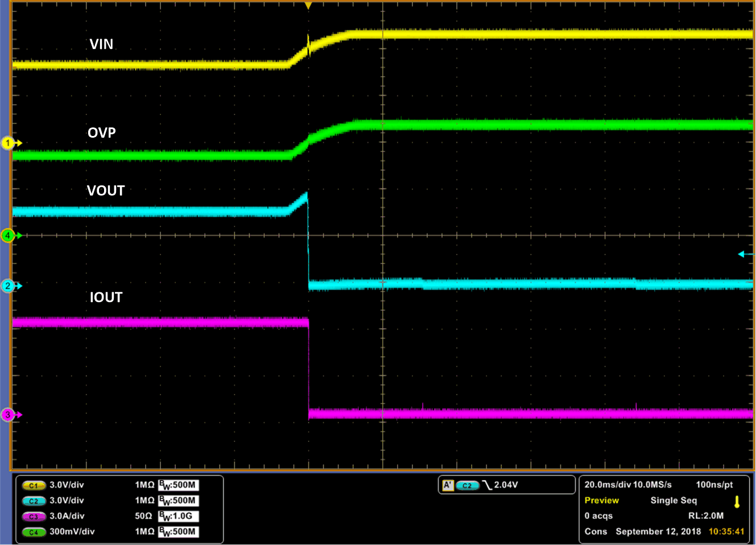Viewport: 756px width, 545px height.
Task: Switch acquisition to Single Seq mode
Action: tap(674, 500)
